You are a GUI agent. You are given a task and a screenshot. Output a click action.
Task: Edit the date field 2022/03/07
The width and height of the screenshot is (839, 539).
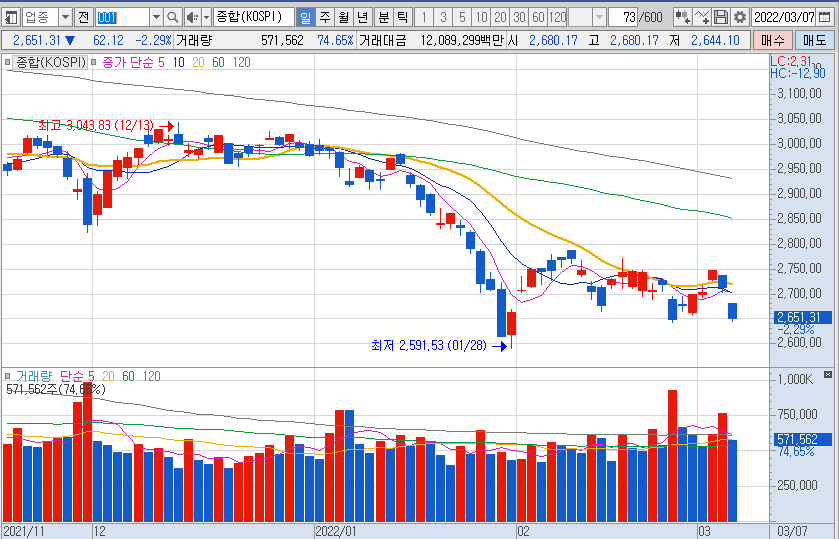point(784,17)
